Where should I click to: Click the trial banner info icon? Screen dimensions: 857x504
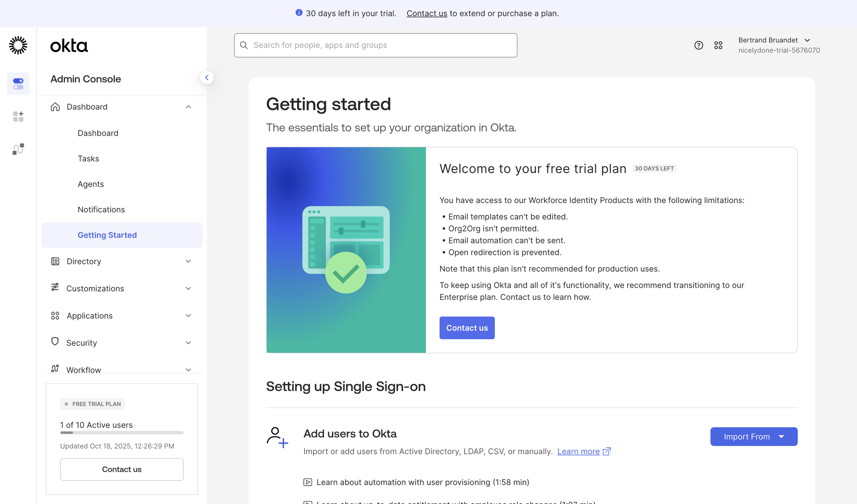pyautogui.click(x=299, y=13)
